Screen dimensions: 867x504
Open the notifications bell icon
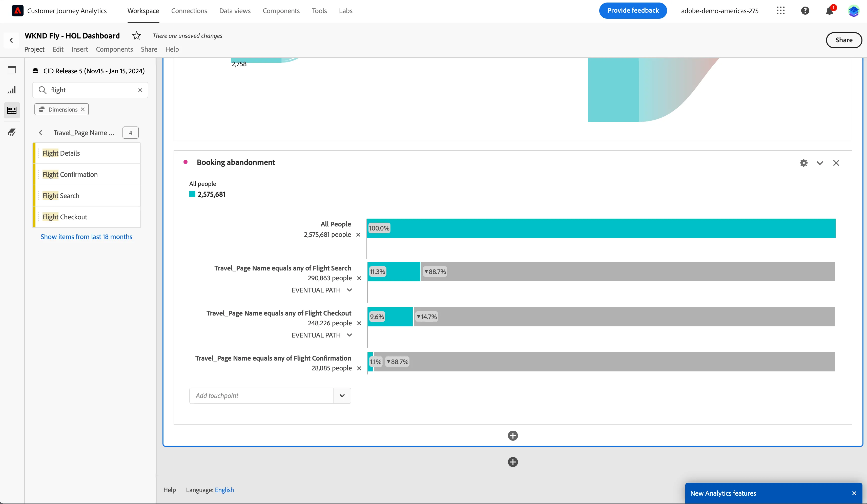[x=830, y=11]
